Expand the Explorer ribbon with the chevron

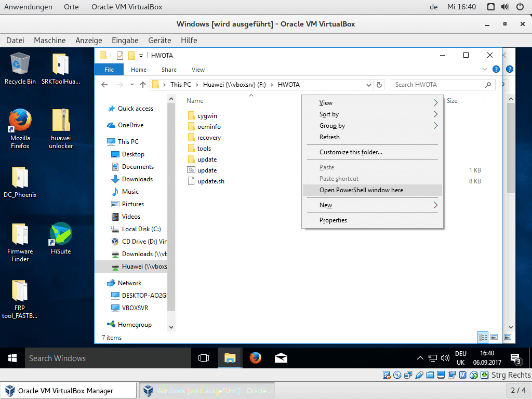pos(485,69)
